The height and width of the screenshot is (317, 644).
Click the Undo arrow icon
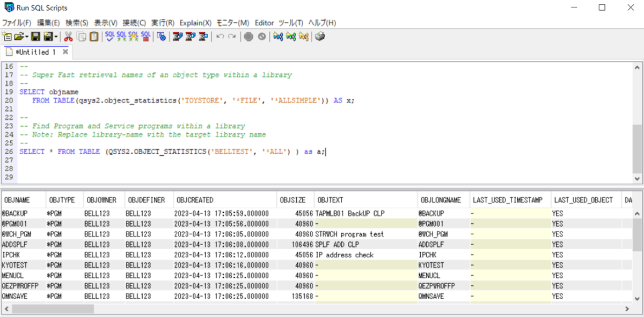[220, 37]
